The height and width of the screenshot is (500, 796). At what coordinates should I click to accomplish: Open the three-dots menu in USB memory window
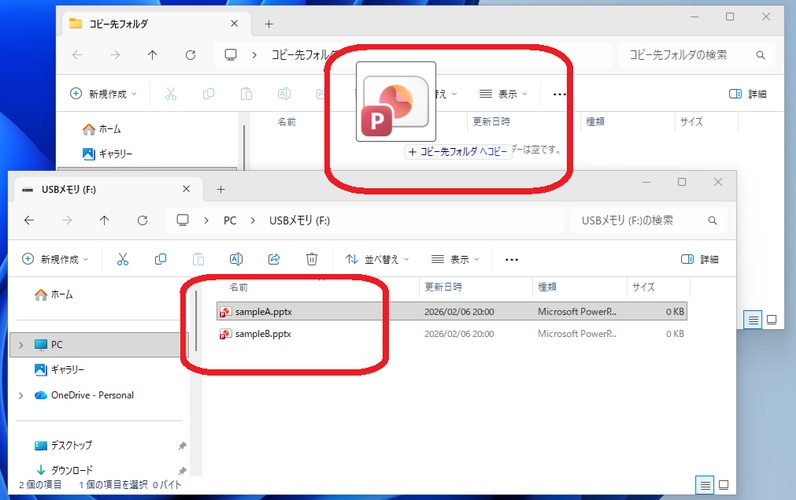coord(512,260)
